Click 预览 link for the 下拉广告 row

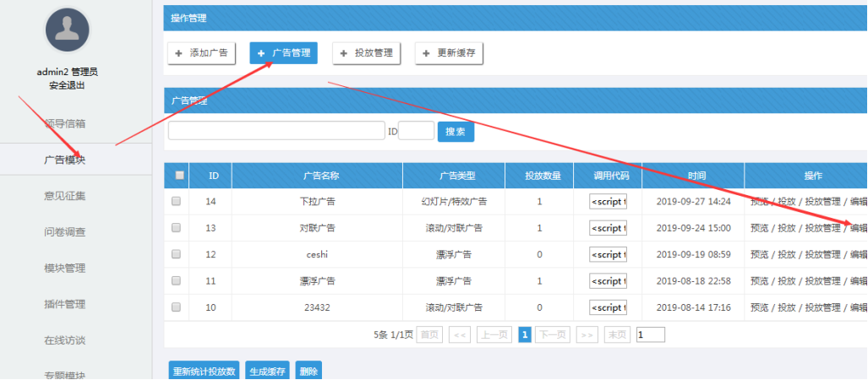point(759,203)
